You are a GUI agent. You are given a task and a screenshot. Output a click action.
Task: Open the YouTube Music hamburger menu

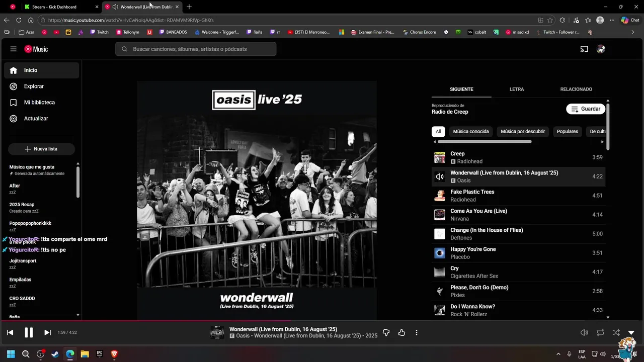(14, 49)
